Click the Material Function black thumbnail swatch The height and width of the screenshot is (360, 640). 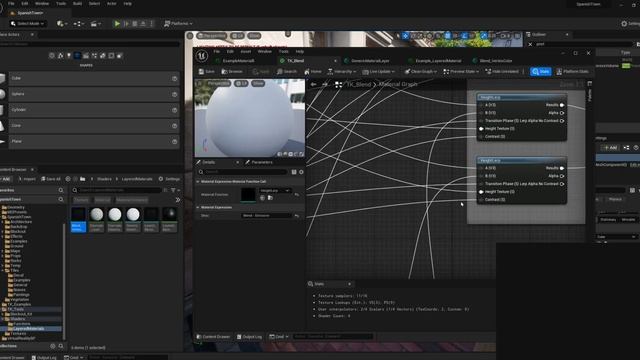(x=248, y=195)
